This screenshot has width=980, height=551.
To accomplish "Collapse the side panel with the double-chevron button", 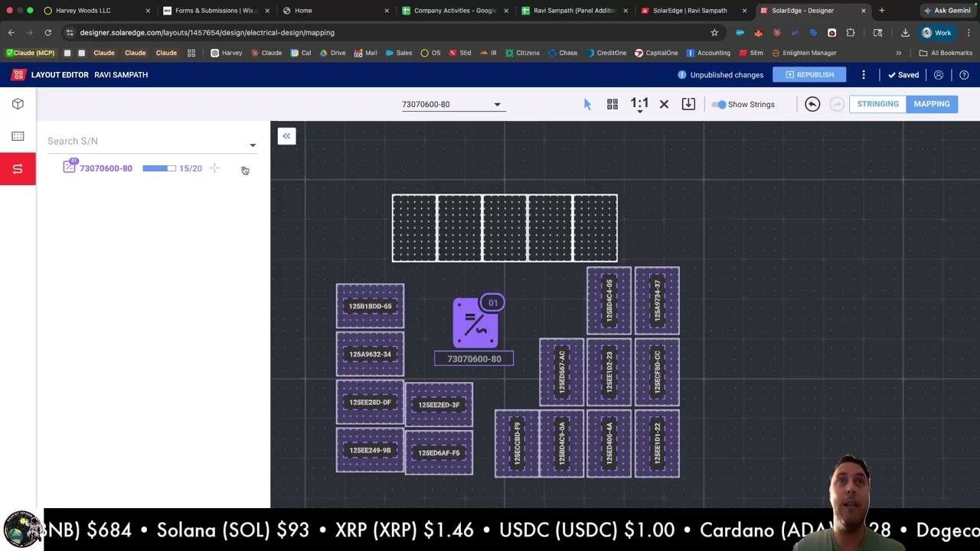I will [286, 136].
